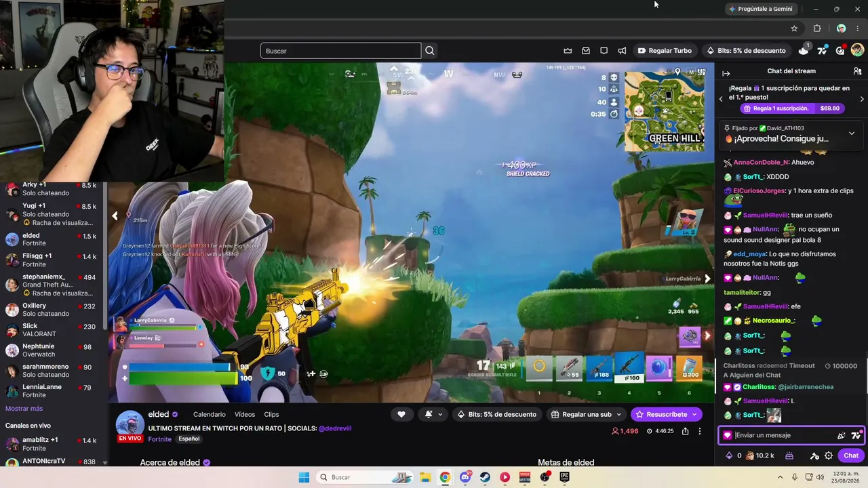Open elded channel avatar
The width and height of the screenshot is (868, 488).
[130, 424]
